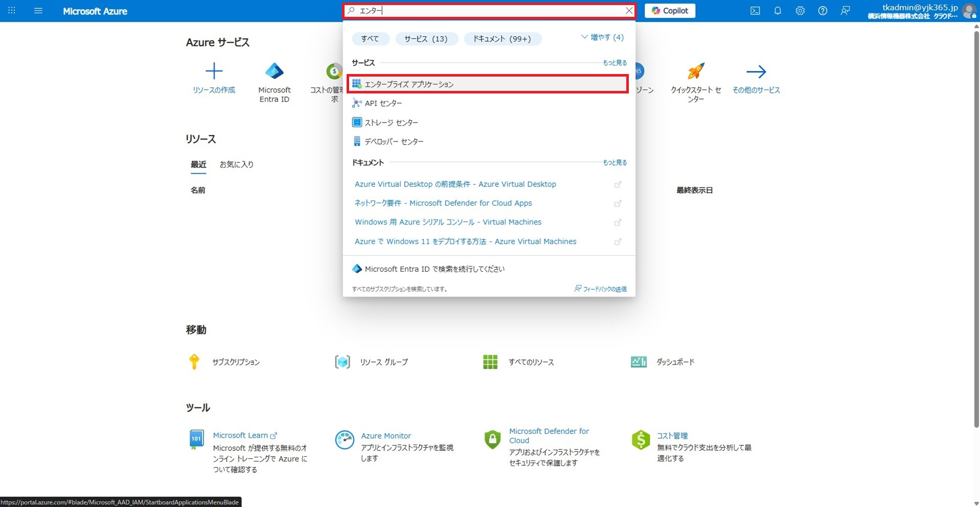Select the サービス (13) filter
This screenshot has height=507, width=980.
click(x=425, y=39)
